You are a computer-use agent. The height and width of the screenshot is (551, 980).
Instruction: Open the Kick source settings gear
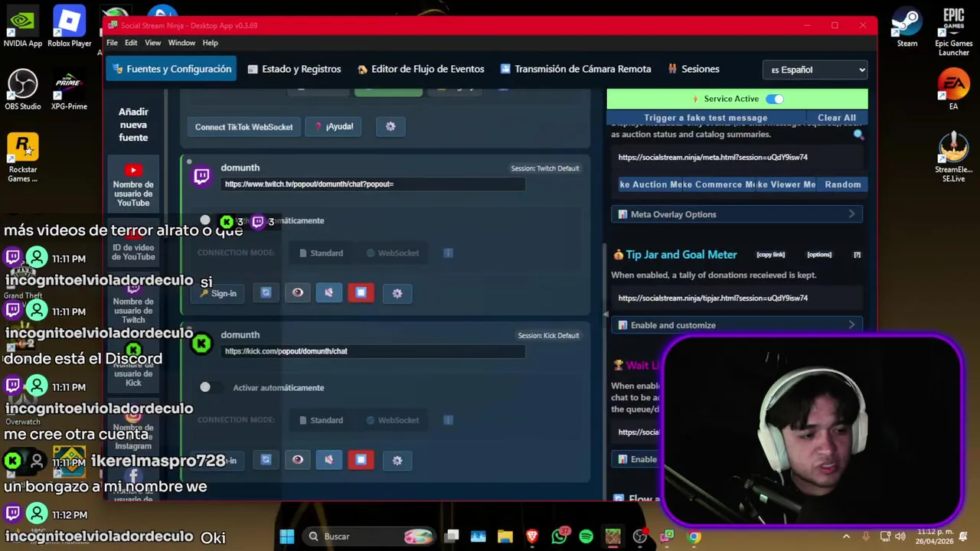pos(397,460)
